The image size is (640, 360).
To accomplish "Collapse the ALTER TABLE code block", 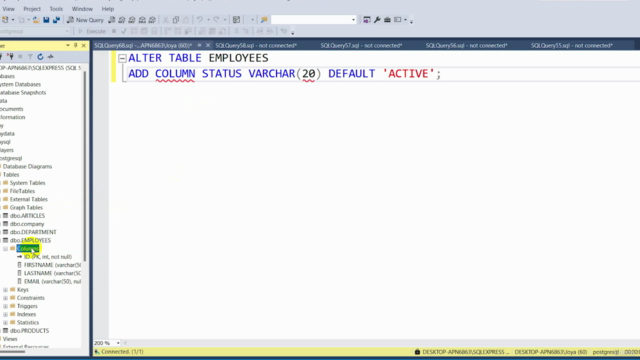I will (x=122, y=58).
